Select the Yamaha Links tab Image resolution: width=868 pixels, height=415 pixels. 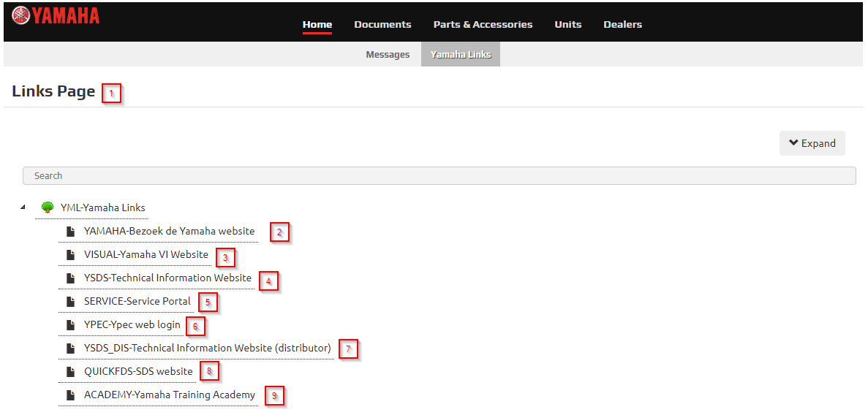coord(461,54)
